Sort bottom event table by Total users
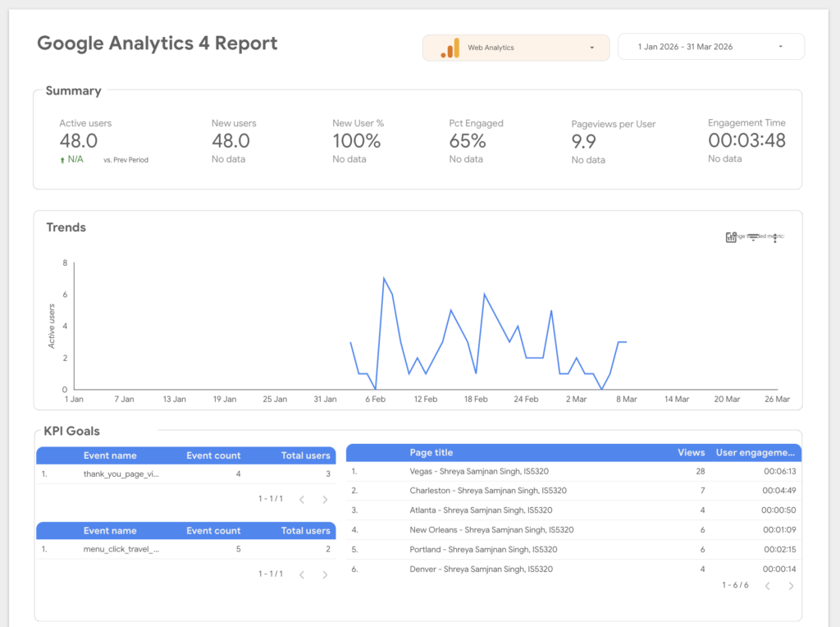 click(305, 531)
